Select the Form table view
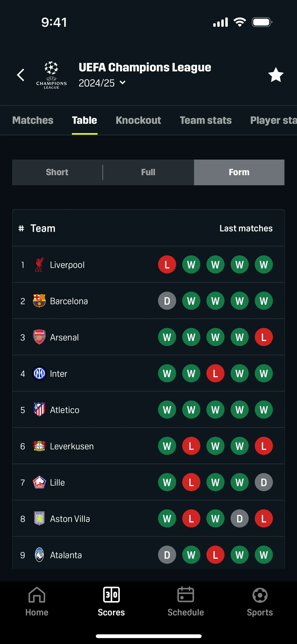297x644 pixels. (239, 172)
